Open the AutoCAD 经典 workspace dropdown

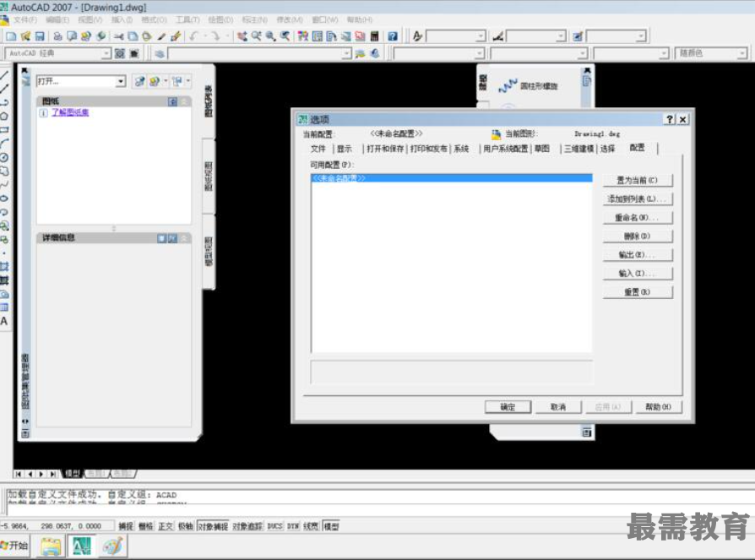(x=106, y=53)
